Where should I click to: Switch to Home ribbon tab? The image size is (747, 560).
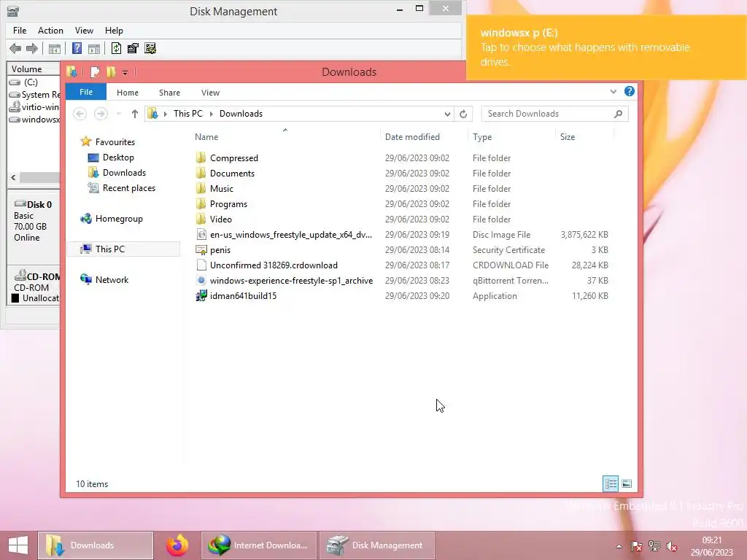point(128,93)
